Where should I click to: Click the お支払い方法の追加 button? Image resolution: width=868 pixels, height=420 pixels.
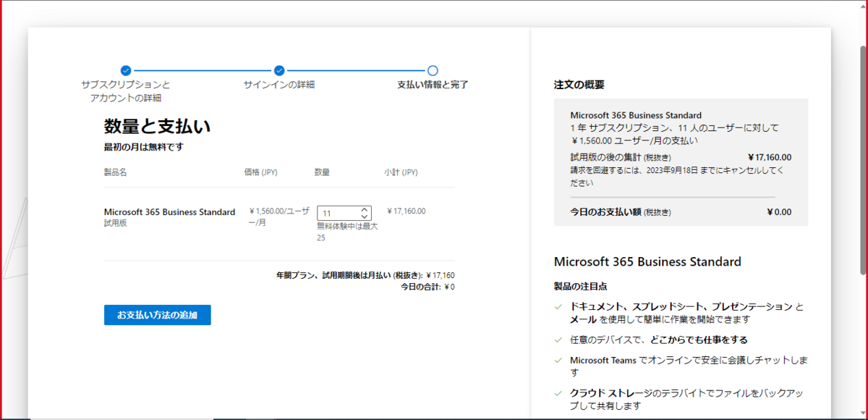pyautogui.click(x=158, y=315)
